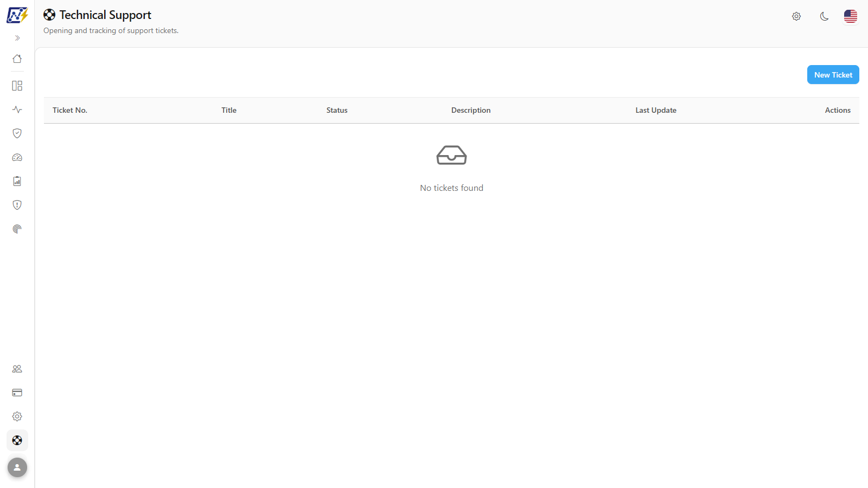Toggle dark mode with moon icon
Screen dimensions: 868x488
coord(825,16)
